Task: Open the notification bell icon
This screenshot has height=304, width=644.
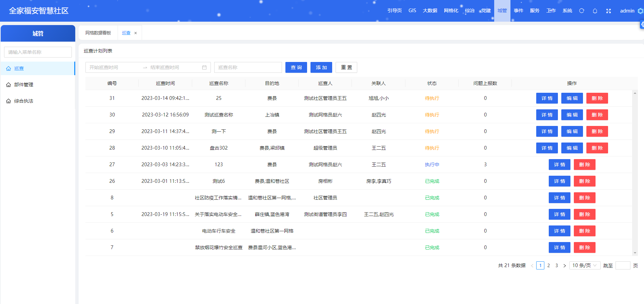Action: [x=595, y=11]
